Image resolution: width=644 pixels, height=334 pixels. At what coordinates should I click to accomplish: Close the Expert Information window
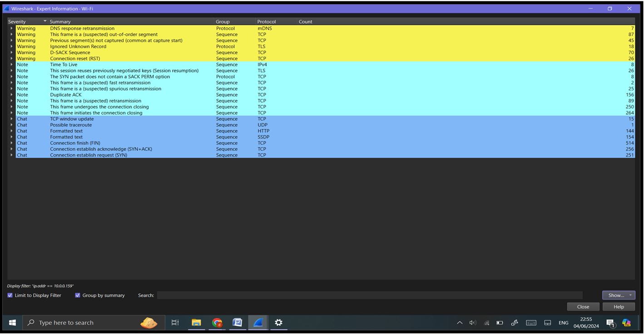coord(583,306)
